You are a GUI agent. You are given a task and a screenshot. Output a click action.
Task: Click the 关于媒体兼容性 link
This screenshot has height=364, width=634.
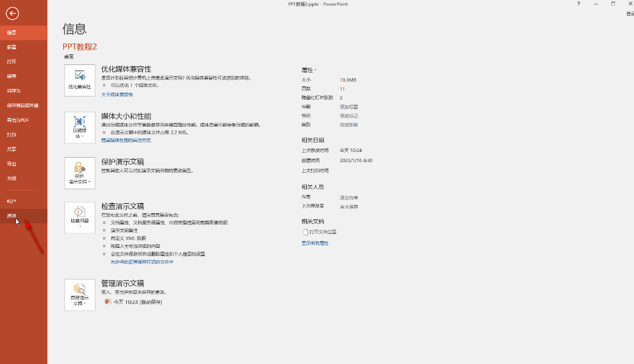117,95
